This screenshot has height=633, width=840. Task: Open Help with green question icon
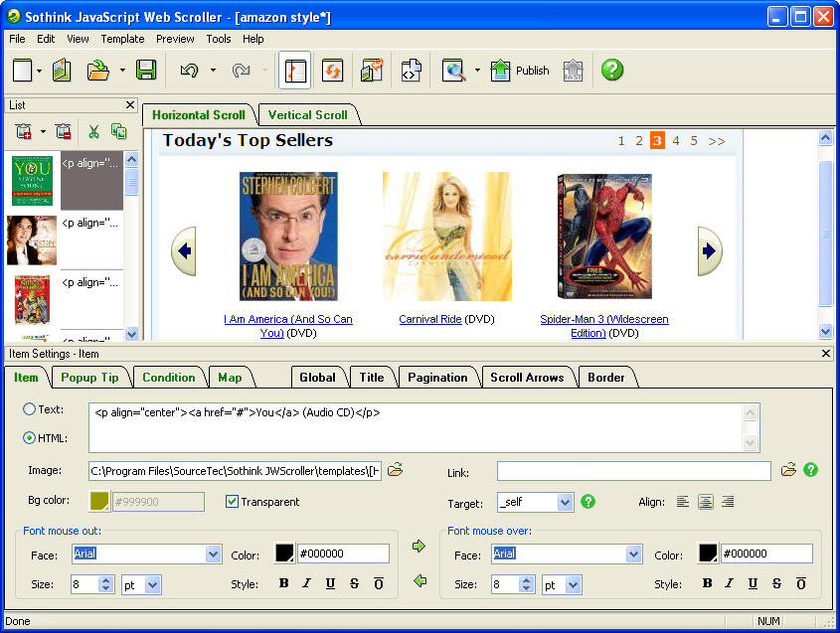(611, 70)
